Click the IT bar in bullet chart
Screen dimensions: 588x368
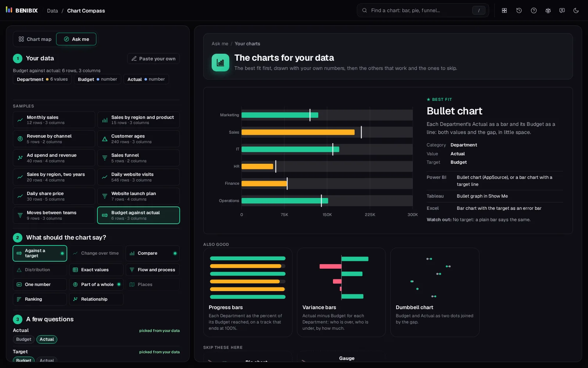290,149
